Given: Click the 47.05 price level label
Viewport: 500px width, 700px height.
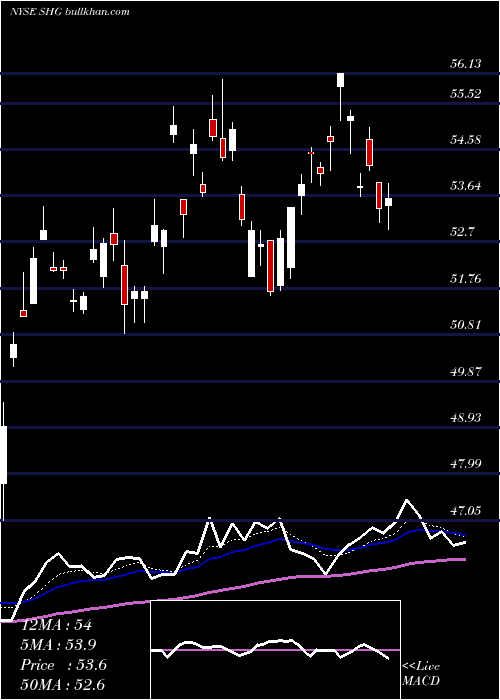Looking at the screenshot, I should pyautogui.click(x=465, y=510).
